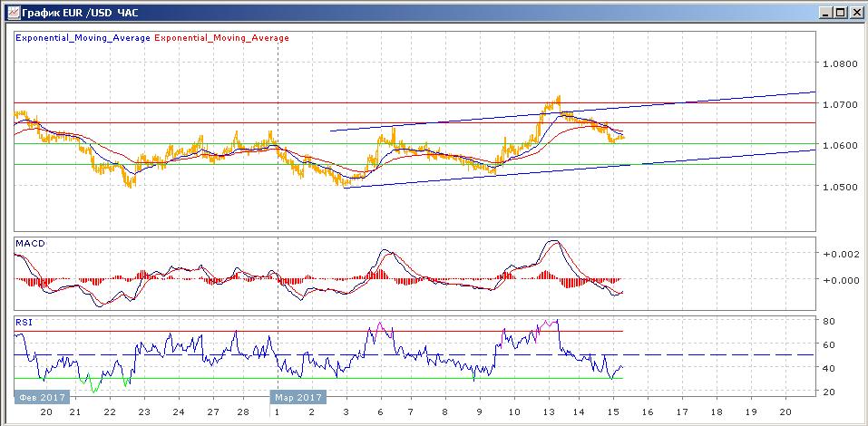868x426 pixels.
Task: Select the RSI indicator label
Action: point(25,321)
